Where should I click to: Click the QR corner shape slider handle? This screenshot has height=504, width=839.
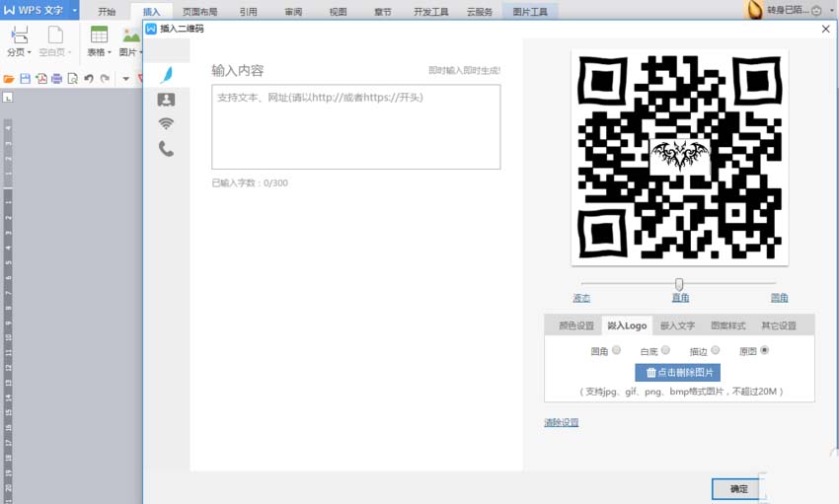click(x=679, y=284)
